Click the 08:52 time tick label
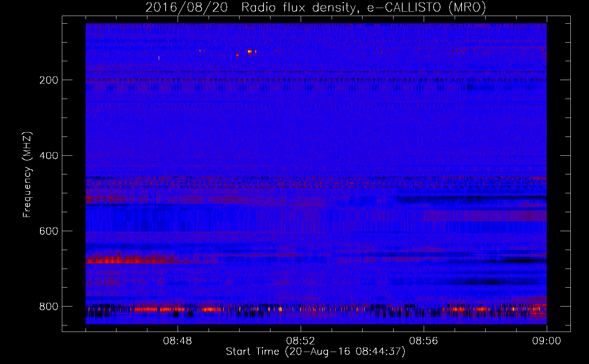 [x=300, y=341]
